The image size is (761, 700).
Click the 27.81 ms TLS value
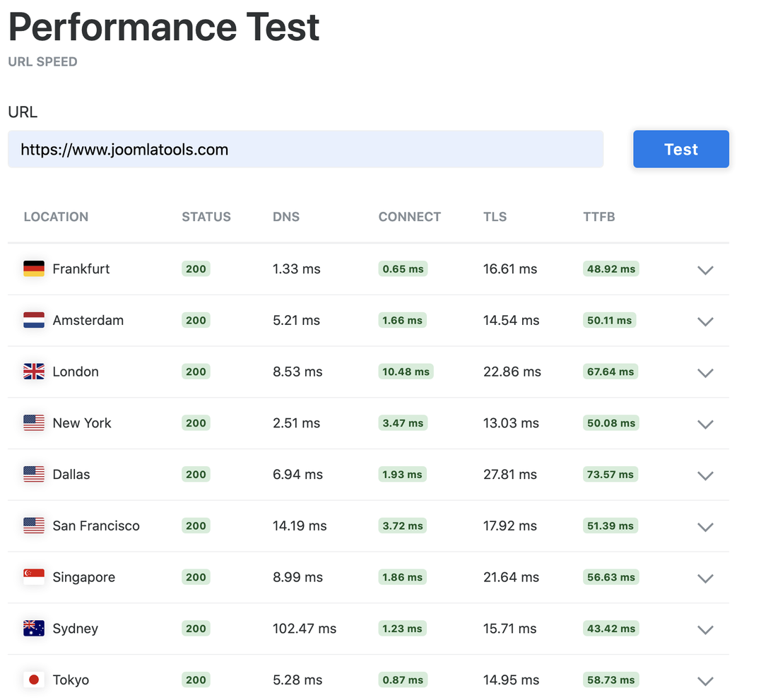click(x=510, y=475)
